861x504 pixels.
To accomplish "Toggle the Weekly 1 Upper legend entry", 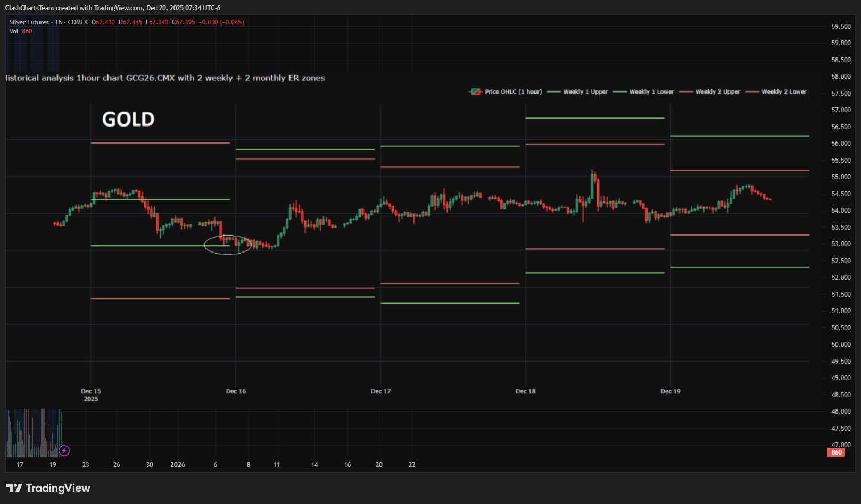I will [577, 92].
